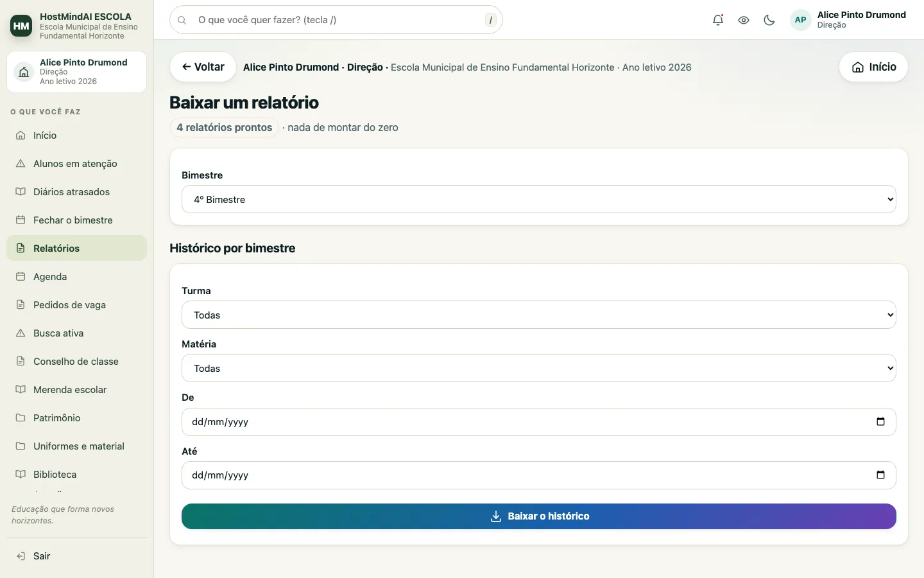Open the Matéria dropdown
924x578 pixels.
[x=539, y=368]
